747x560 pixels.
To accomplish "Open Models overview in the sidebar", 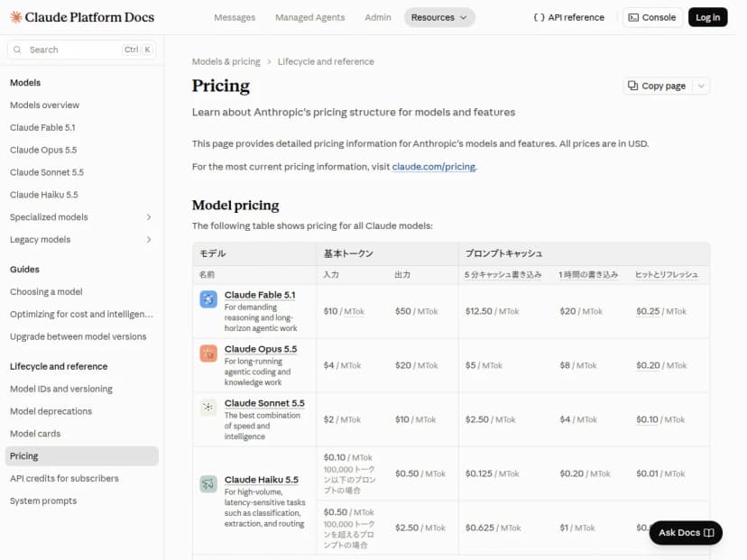I will click(x=45, y=106).
